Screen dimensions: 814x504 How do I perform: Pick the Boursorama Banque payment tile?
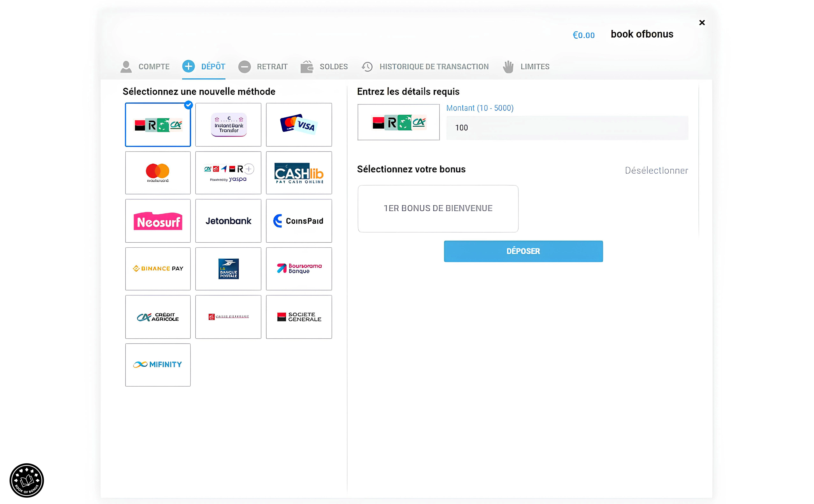tap(299, 269)
